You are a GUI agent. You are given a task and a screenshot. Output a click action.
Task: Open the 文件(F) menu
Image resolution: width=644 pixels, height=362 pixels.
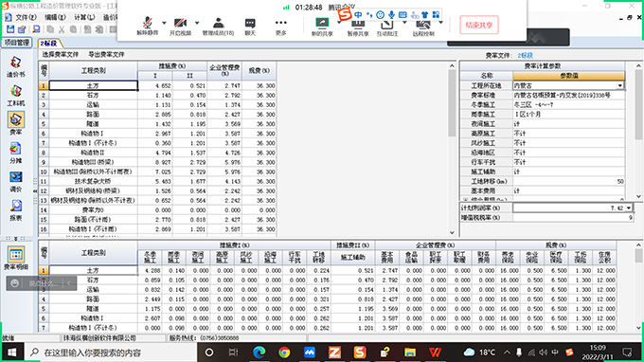coord(26,17)
